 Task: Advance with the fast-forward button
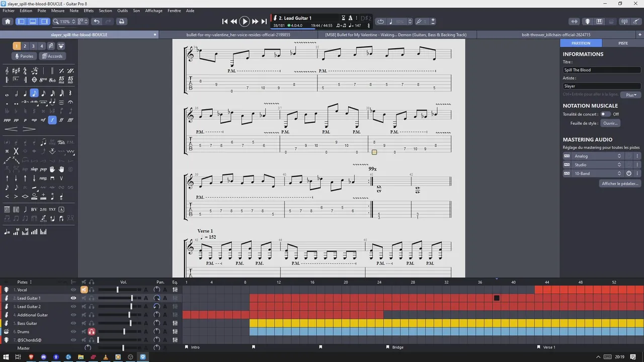[255, 22]
